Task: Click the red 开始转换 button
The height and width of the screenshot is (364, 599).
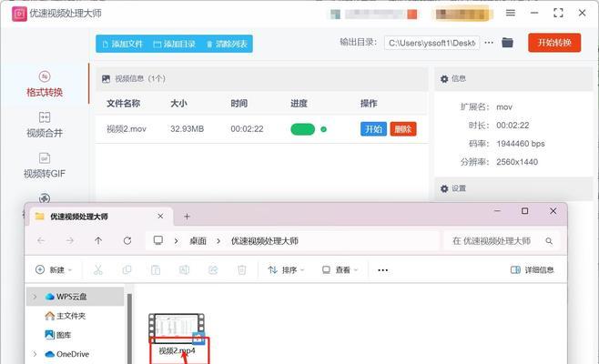Action: 554,43
